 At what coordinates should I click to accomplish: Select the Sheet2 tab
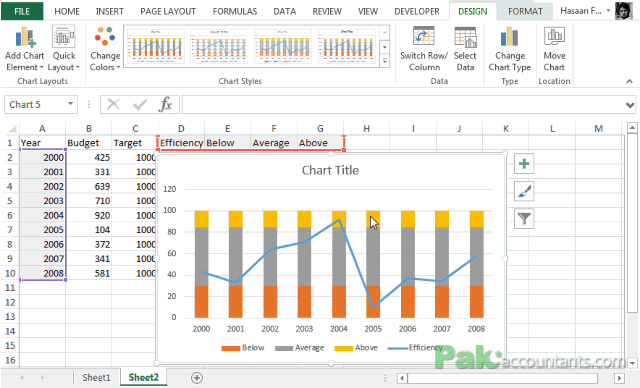(x=143, y=378)
